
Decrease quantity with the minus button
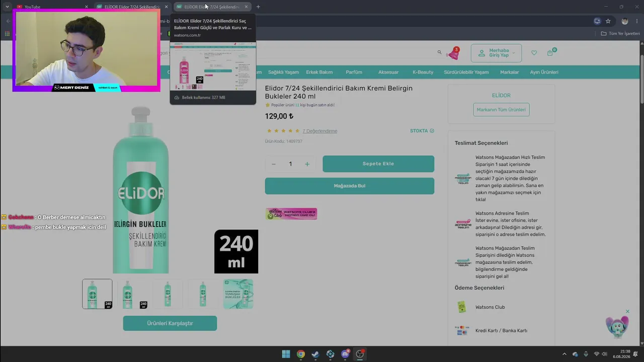[x=274, y=164]
